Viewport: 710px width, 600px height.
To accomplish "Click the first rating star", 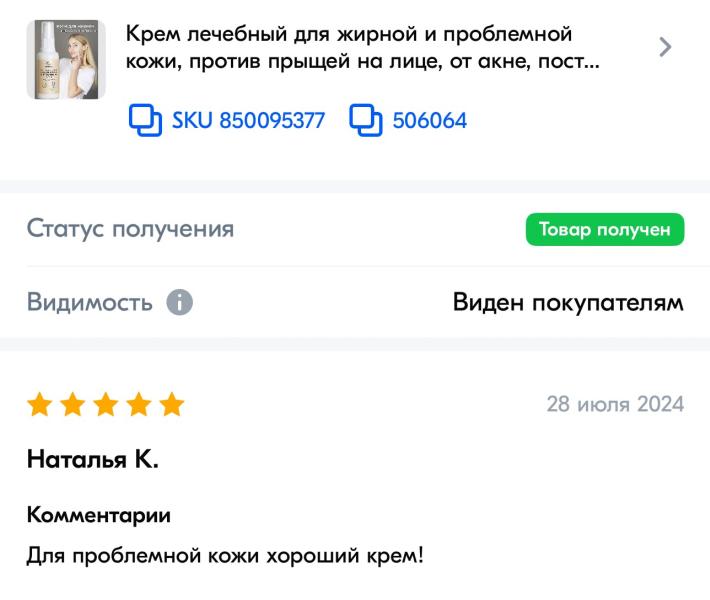I will pos(40,405).
